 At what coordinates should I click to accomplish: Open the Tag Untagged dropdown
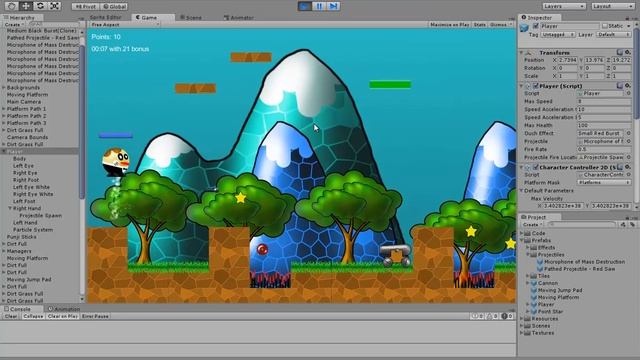558,35
